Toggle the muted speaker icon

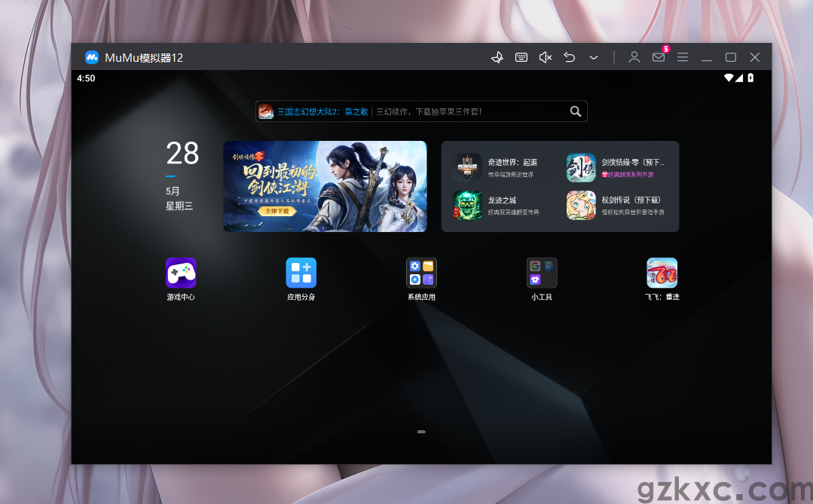coord(545,57)
